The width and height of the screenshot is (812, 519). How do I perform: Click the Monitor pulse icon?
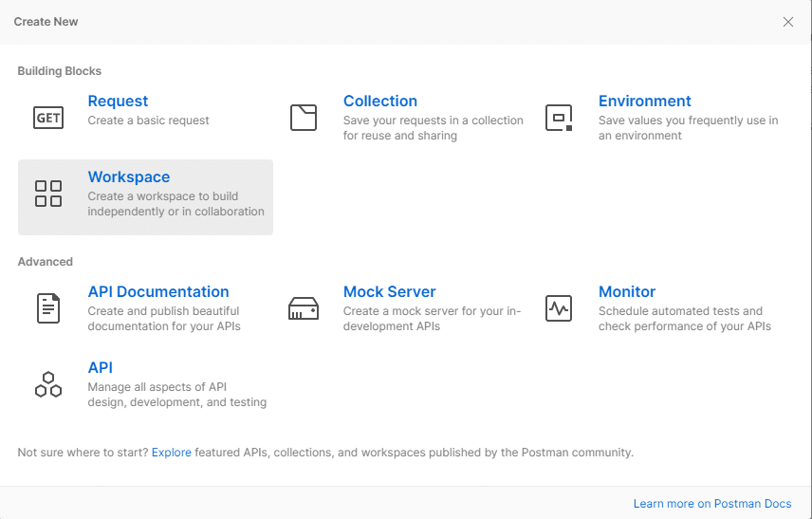pyautogui.click(x=559, y=308)
